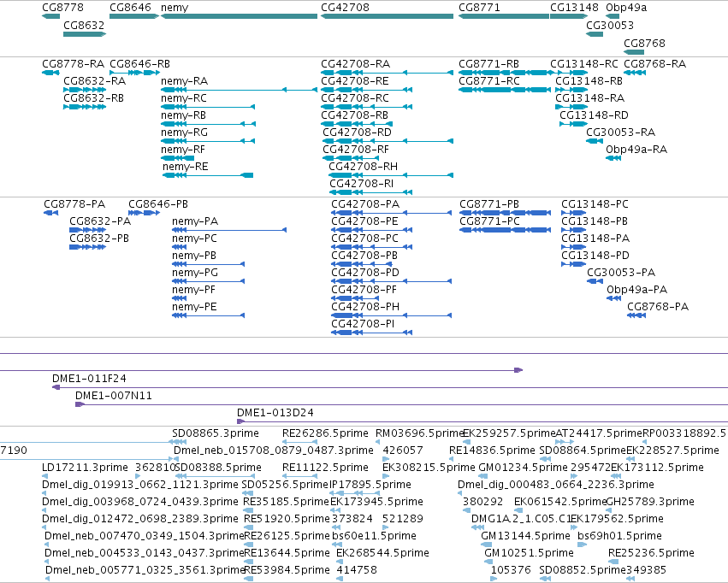The width and height of the screenshot is (728, 583).
Task: Click the Obp49a gene label
Action: [x=626, y=8]
